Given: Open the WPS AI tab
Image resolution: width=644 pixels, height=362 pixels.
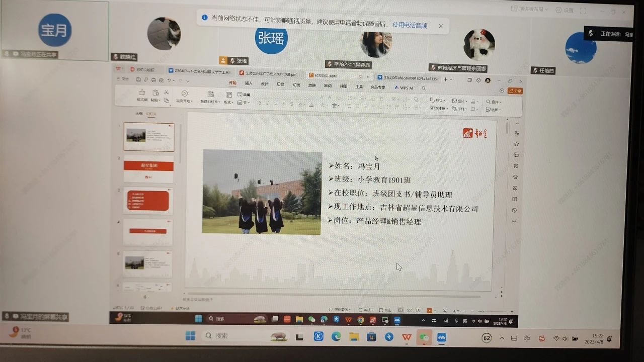Looking at the screenshot, I should click(x=404, y=87).
